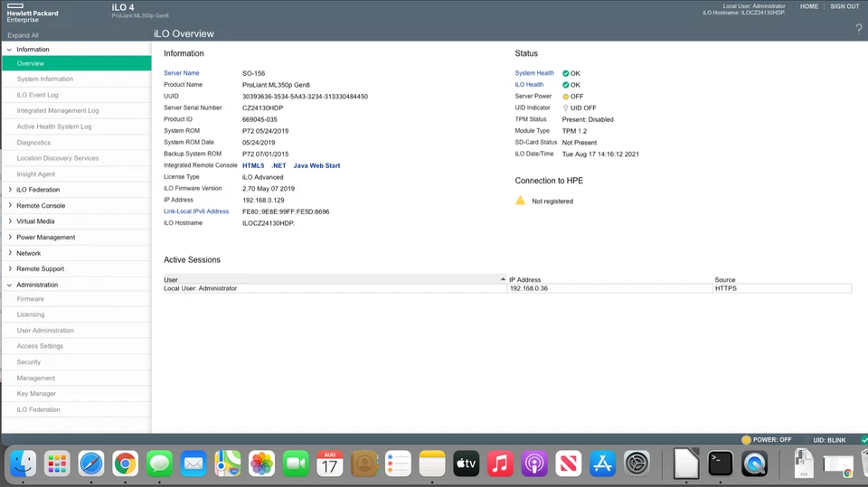Image resolution: width=868 pixels, height=487 pixels.
Task: Collapse the Information tree section
Action: [x=9, y=50]
